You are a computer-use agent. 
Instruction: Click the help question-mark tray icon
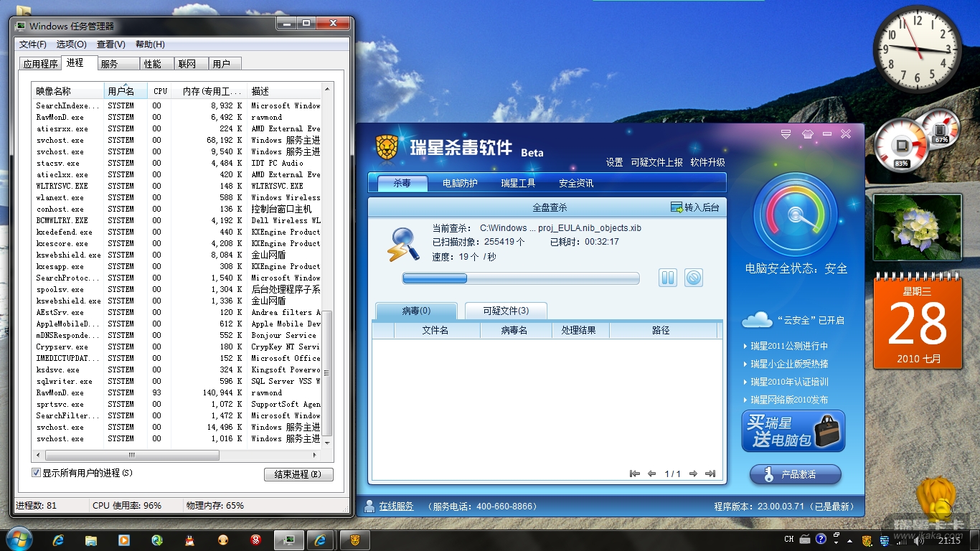tap(821, 539)
